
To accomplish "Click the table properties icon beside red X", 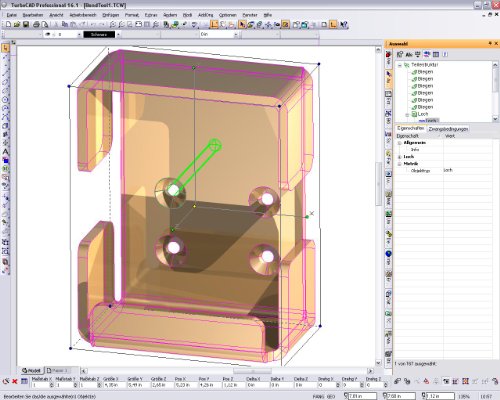I will [24, 381].
